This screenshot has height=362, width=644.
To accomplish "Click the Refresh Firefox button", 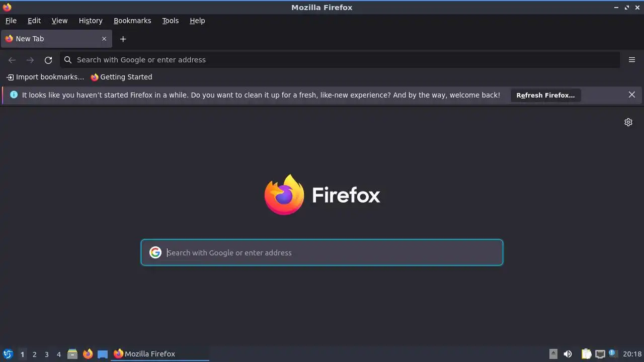I will coord(545,95).
